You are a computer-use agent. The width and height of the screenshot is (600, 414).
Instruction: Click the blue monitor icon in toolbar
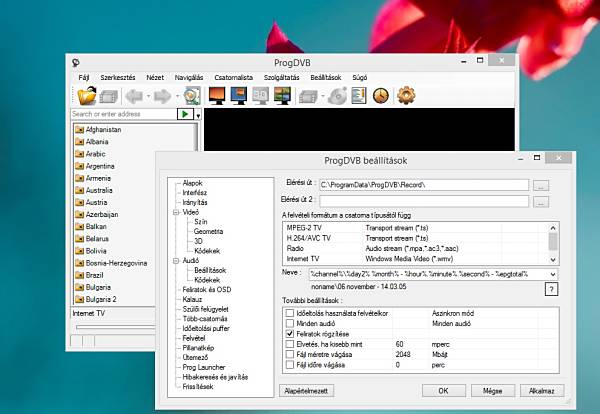point(239,96)
